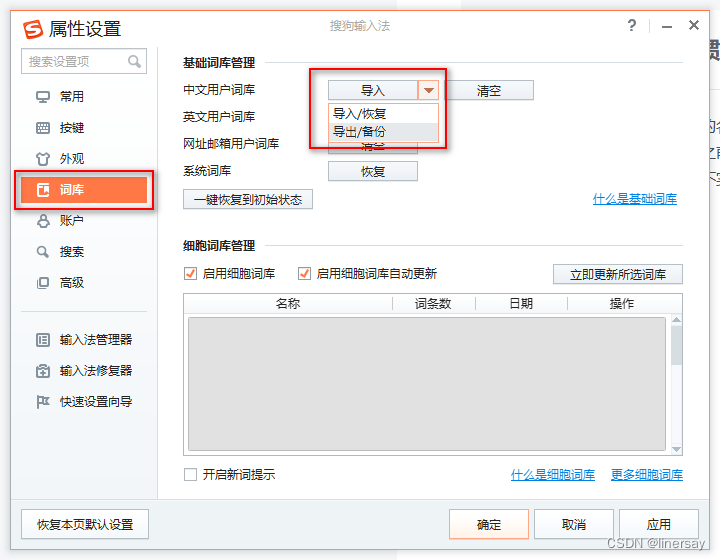Open the 什么是细胞词库 link

click(552, 474)
